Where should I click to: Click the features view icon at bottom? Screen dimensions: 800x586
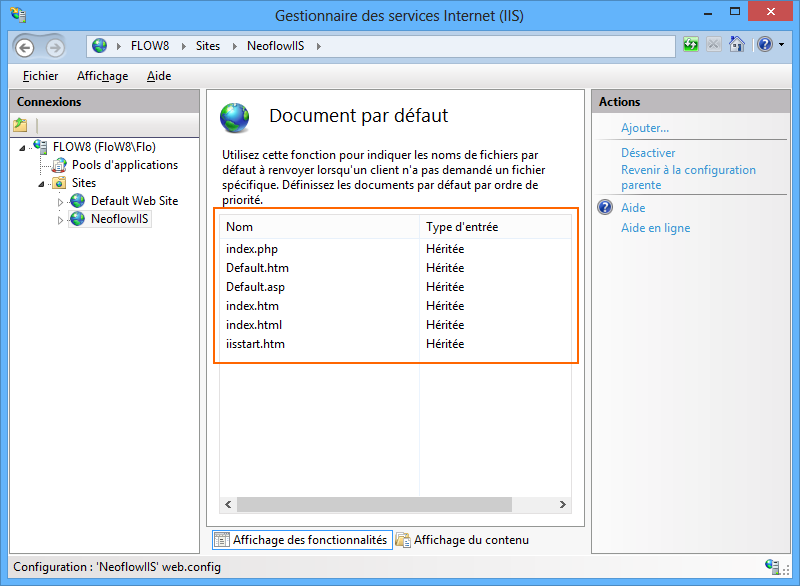pos(221,540)
